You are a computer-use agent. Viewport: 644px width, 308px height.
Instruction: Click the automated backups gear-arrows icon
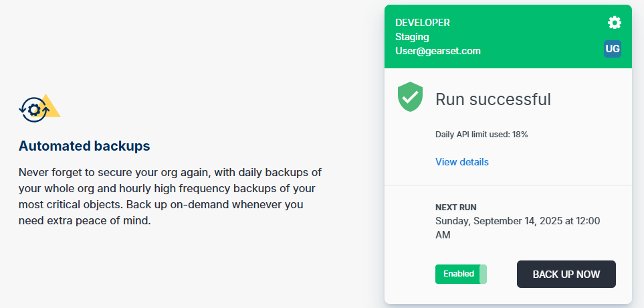pyautogui.click(x=32, y=108)
